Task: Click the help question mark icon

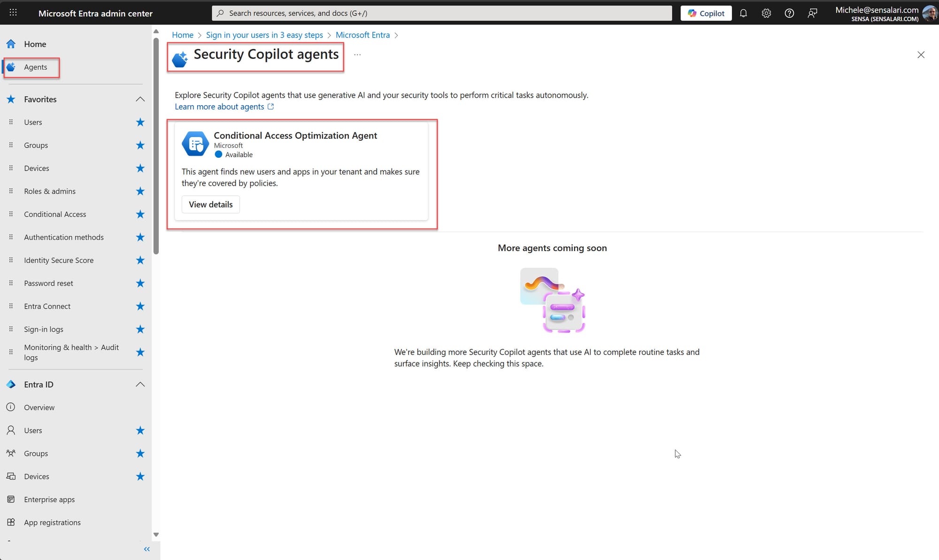Action: coord(789,13)
